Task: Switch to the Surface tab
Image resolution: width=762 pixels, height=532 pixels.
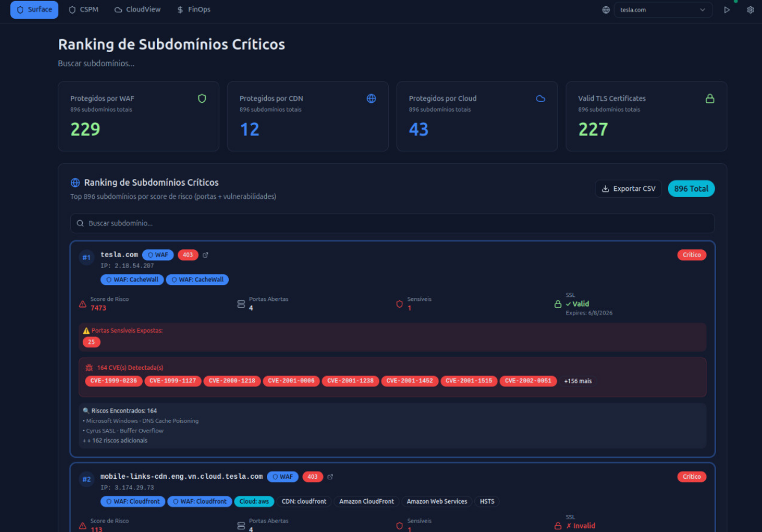Action: (34, 10)
